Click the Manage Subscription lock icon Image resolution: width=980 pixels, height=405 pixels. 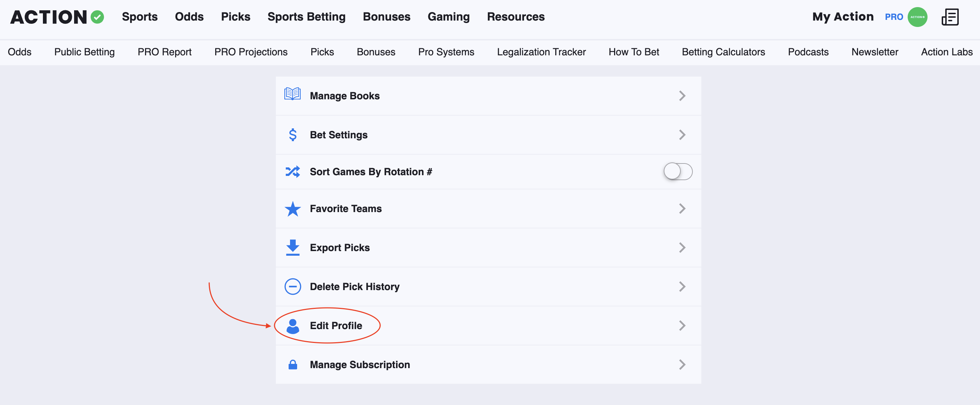293,365
